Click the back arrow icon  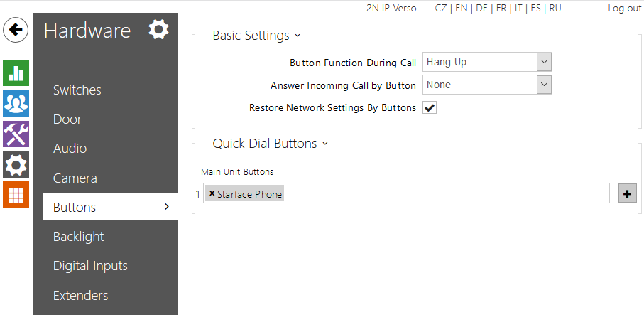pyautogui.click(x=16, y=30)
